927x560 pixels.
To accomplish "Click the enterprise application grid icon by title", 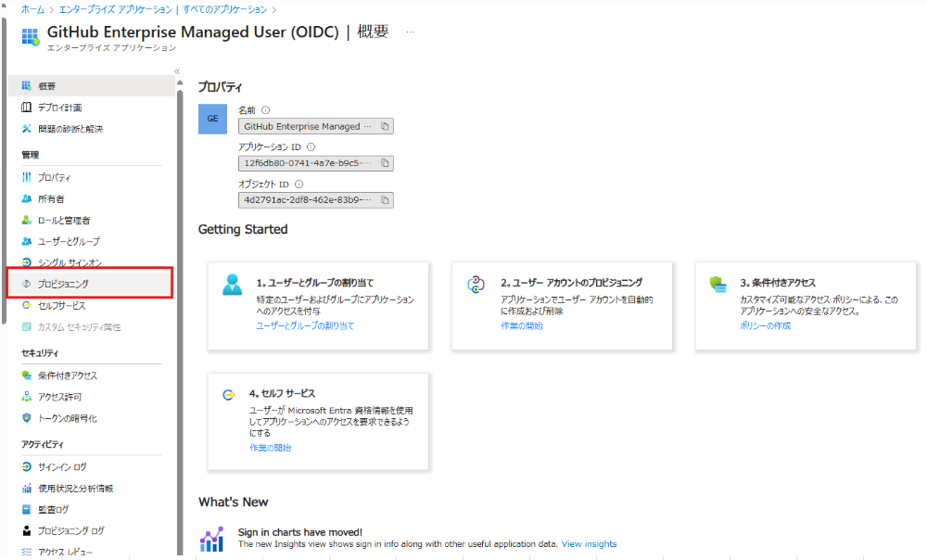I will [x=31, y=37].
